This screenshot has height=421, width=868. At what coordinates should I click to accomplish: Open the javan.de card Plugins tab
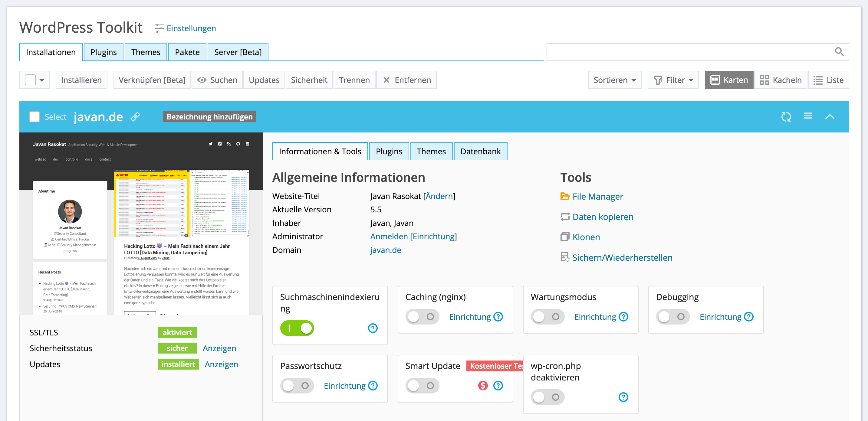point(389,151)
